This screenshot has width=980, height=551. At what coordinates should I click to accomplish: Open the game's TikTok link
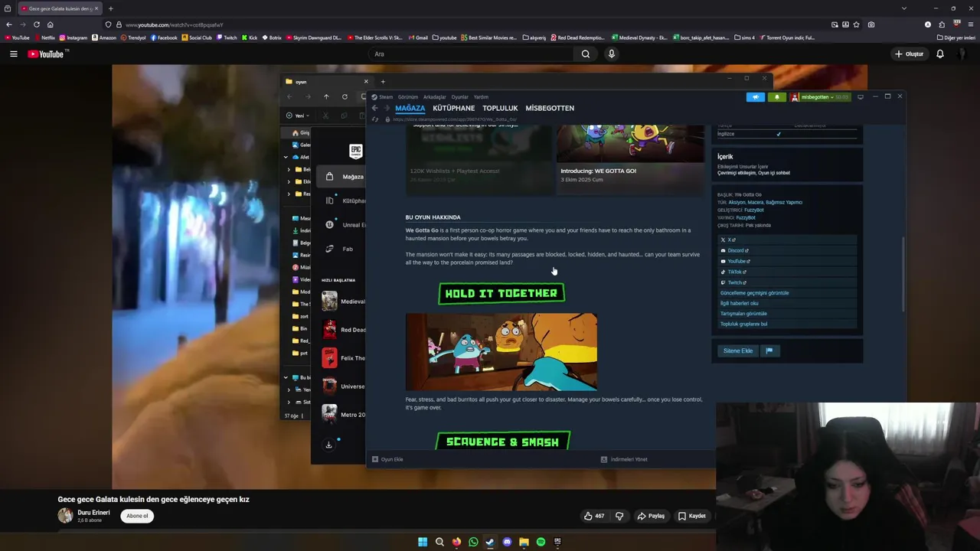787,272
